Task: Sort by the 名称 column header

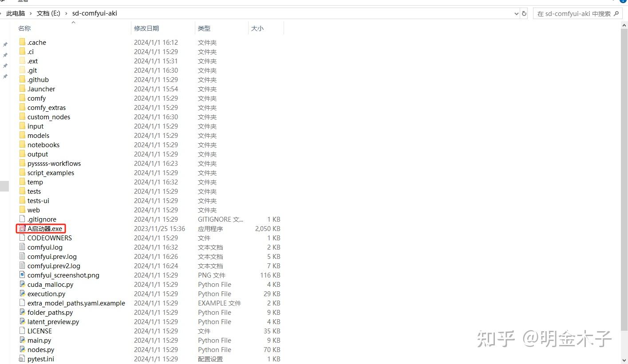Action: [x=24, y=28]
